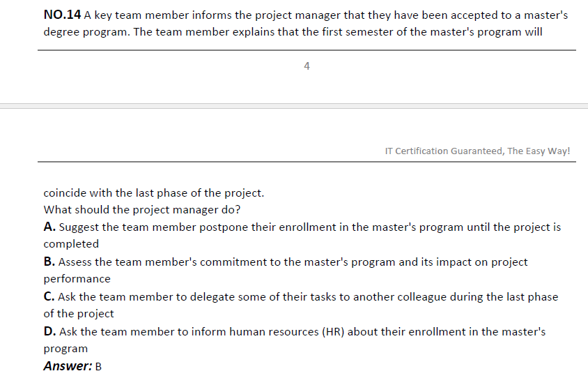Click the answer letter B after 'Answer:'
The image size is (588, 378).
click(x=98, y=367)
